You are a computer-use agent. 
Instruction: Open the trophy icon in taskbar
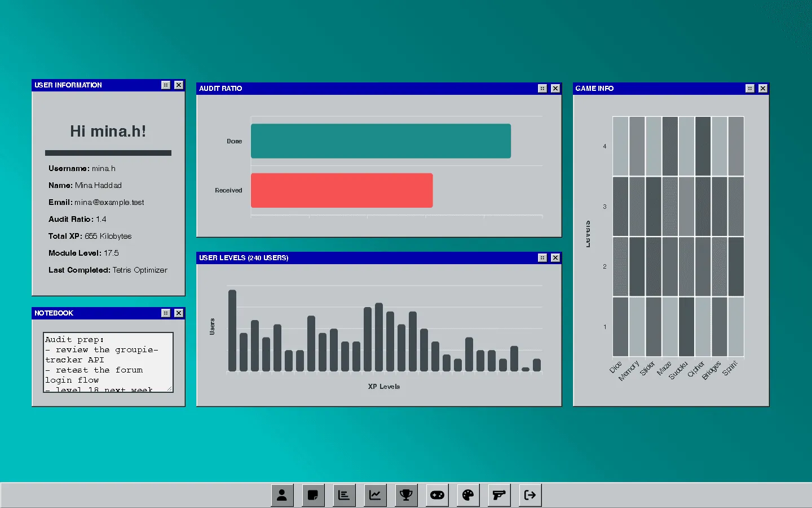pos(406,495)
